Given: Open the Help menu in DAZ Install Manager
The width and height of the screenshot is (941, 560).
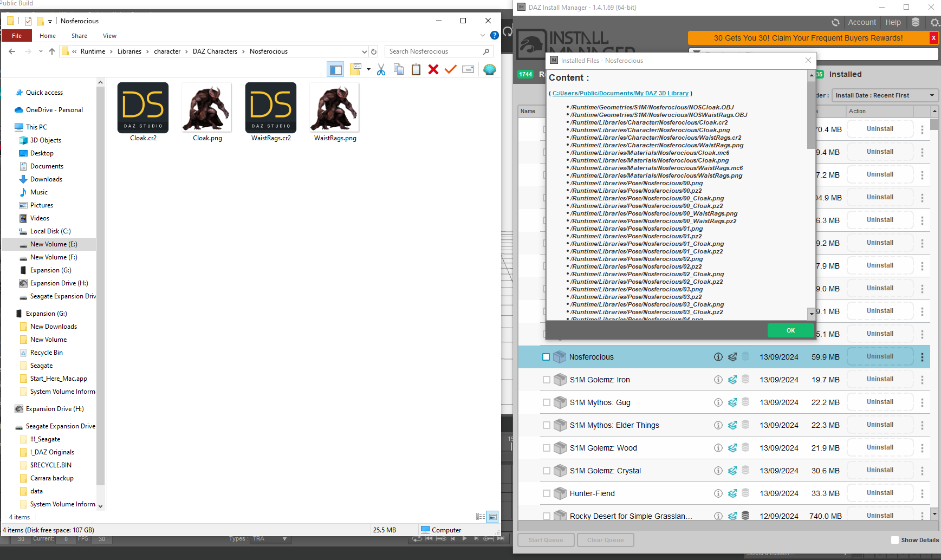Looking at the screenshot, I should [893, 22].
